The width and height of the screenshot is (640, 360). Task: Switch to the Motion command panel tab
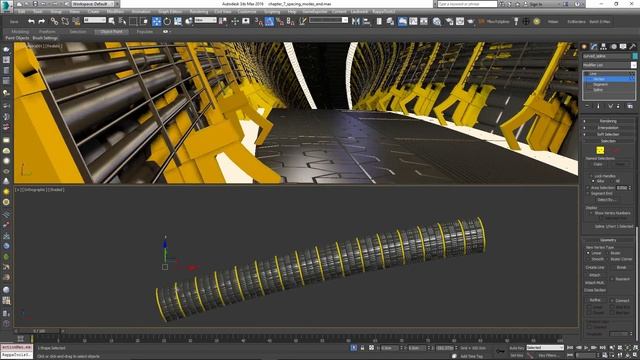click(x=613, y=47)
